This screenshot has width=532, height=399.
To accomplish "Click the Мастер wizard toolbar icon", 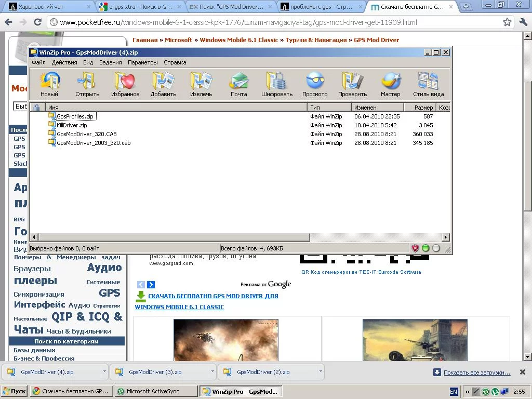I will (391, 84).
